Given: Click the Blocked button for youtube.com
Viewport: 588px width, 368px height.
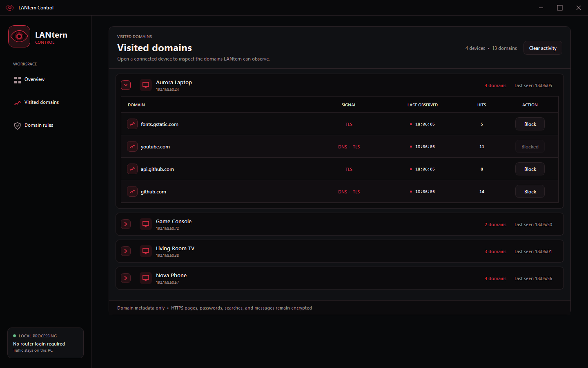Looking at the screenshot, I should pyautogui.click(x=530, y=146).
